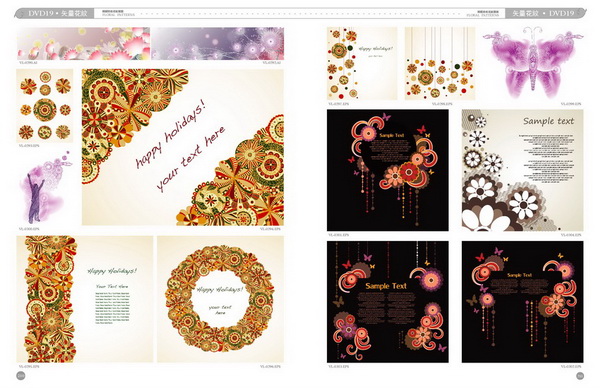Viewport: 600px width, 388px height.
Task: Open the floral wreath Happy Holidays card
Action: pos(220,299)
